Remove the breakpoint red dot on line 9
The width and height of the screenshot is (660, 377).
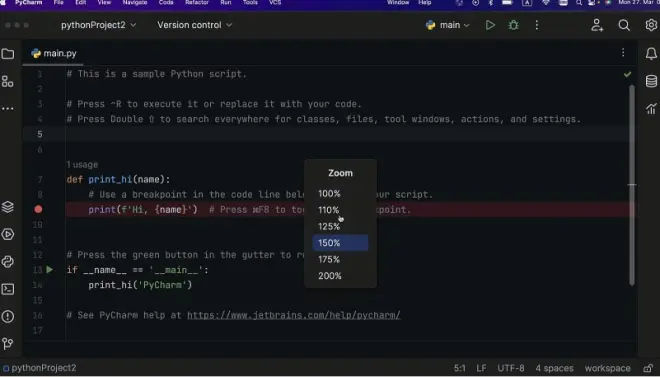point(38,209)
